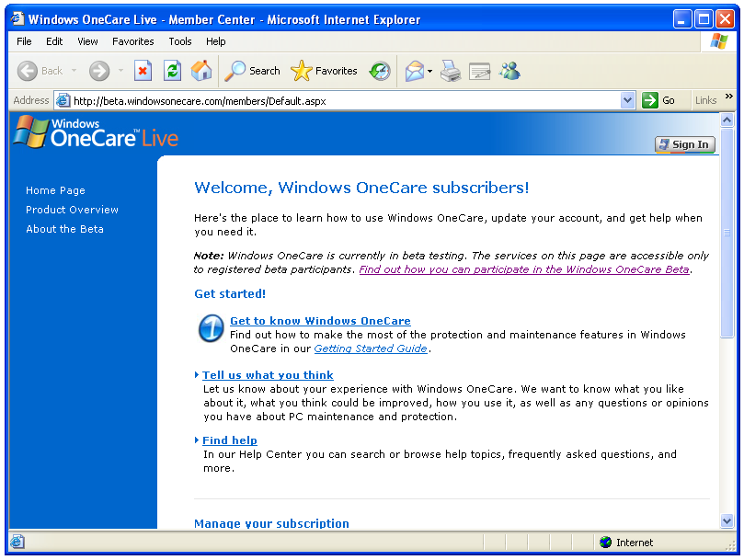Click the page icon in address bar
The height and width of the screenshot is (560, 744).
[63, 100]
